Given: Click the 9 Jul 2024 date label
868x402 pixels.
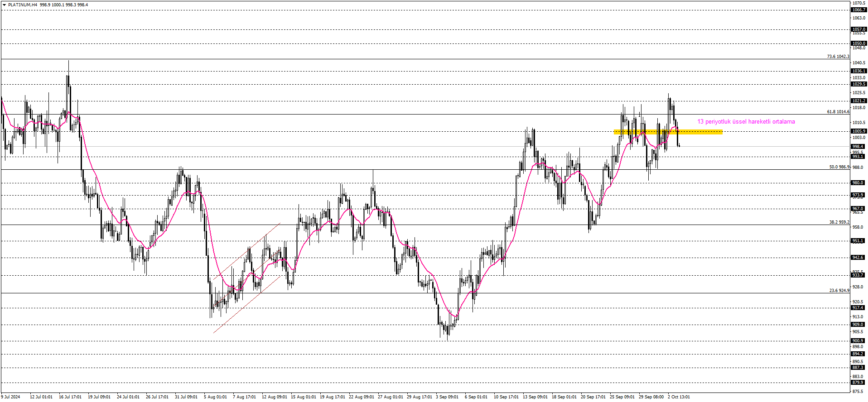Looking at the screenshot, I should [x=10, y=397].
